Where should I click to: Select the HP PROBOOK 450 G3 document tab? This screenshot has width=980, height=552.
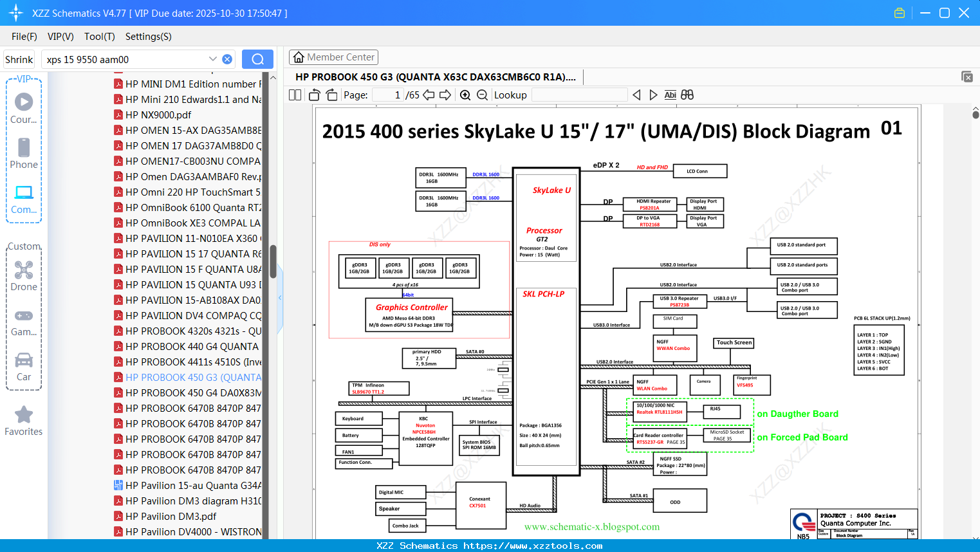(436, 77)
